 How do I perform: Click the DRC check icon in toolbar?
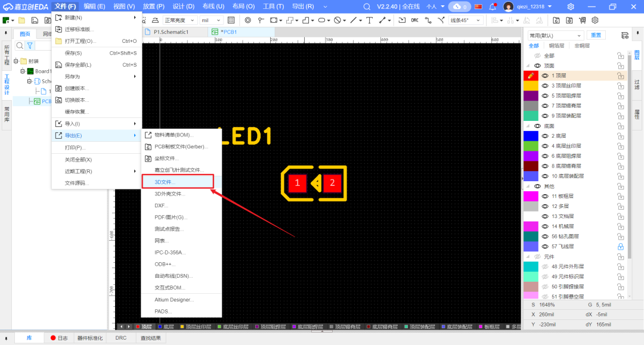[x=414, y=20]
